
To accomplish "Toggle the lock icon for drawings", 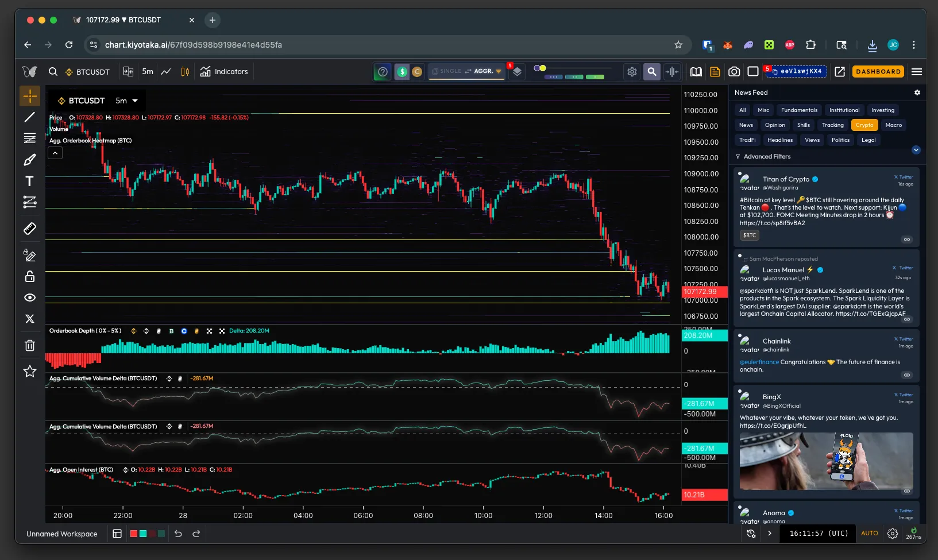I will coord(29,276).
